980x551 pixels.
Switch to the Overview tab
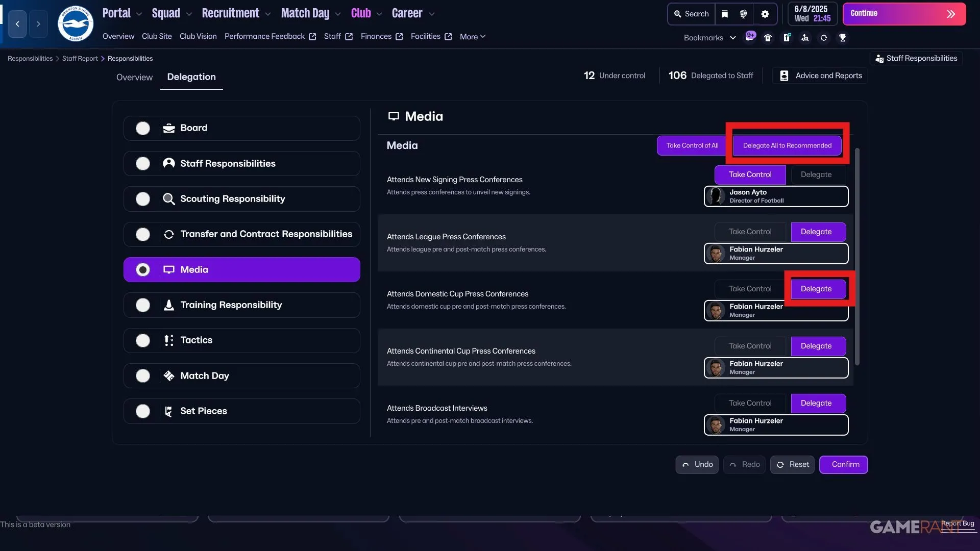[134, 77]
